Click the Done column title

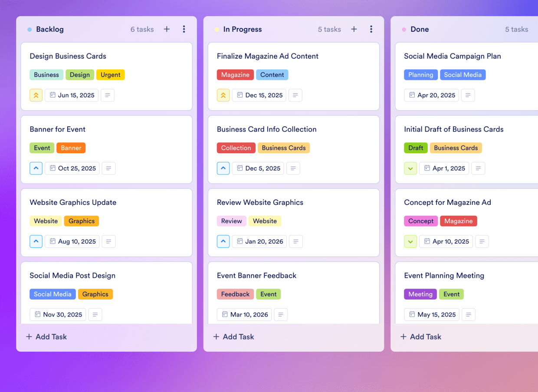click(420, 29)
